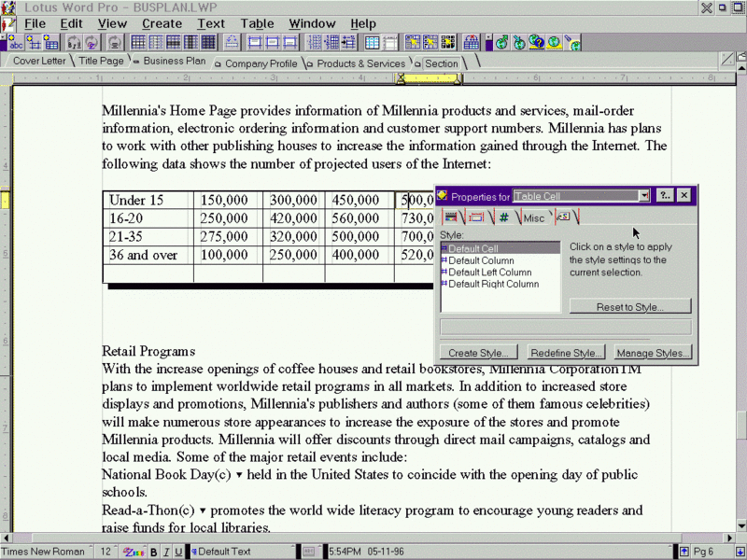Click the plain globe Internet icon
The image size is (747, 560).
click(554, 43)
